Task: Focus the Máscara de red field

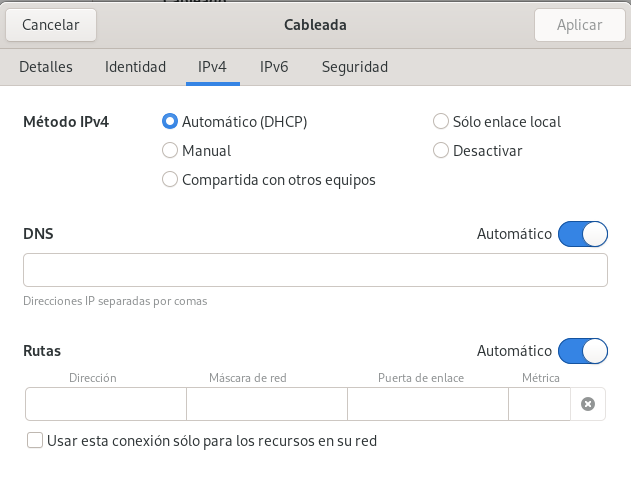Action: pyautogui.click(x=267, y=404)
